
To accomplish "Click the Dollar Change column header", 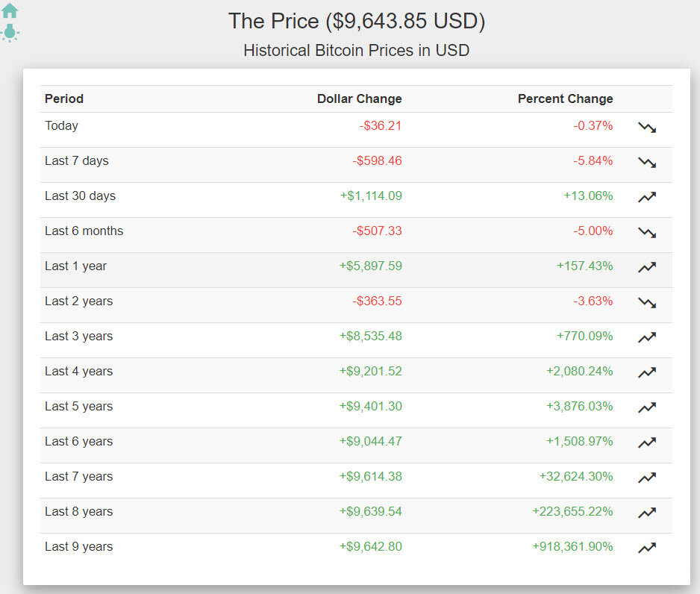I will [x=359, y=99].
